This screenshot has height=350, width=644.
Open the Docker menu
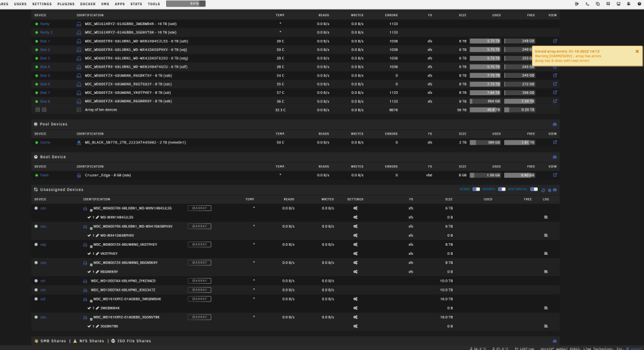point(88,4)
